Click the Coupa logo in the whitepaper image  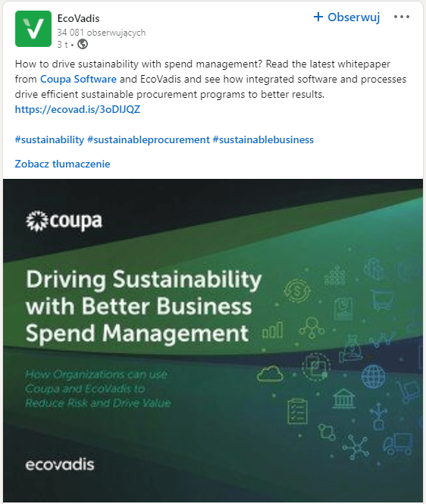coord(64,221)
